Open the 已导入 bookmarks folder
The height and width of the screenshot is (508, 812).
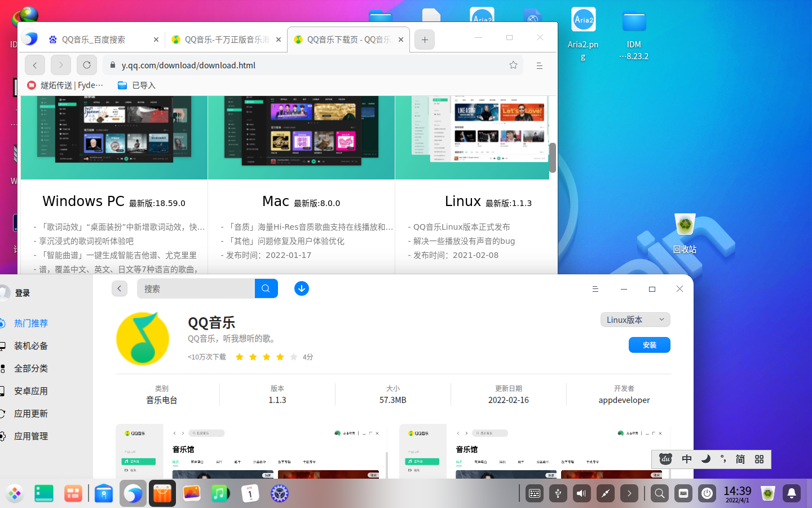pos(137,85)
